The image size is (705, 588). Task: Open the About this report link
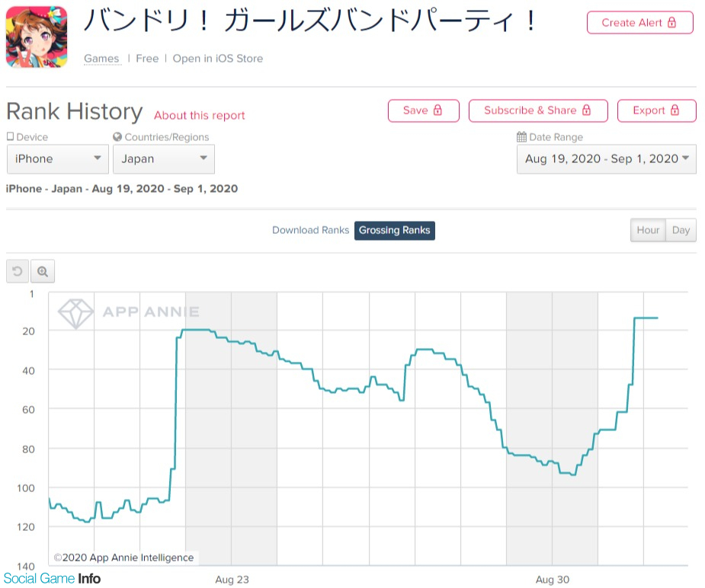pos(199,116)
